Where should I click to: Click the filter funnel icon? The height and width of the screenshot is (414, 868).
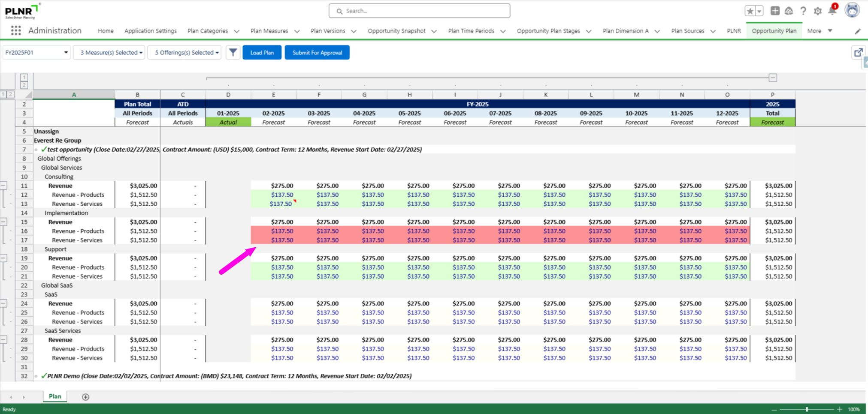233,52
